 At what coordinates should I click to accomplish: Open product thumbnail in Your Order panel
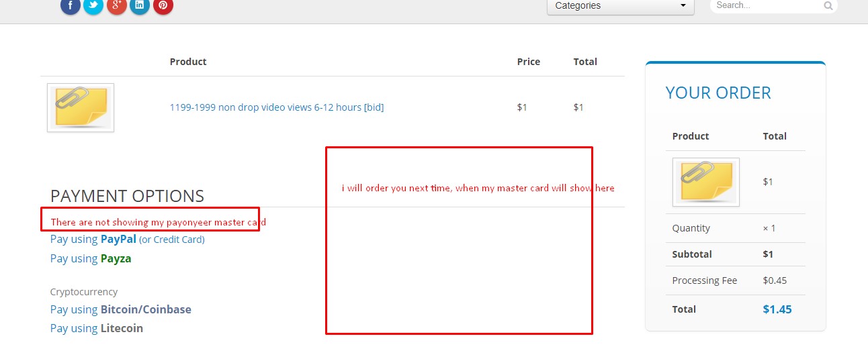(x=706, y=182)
